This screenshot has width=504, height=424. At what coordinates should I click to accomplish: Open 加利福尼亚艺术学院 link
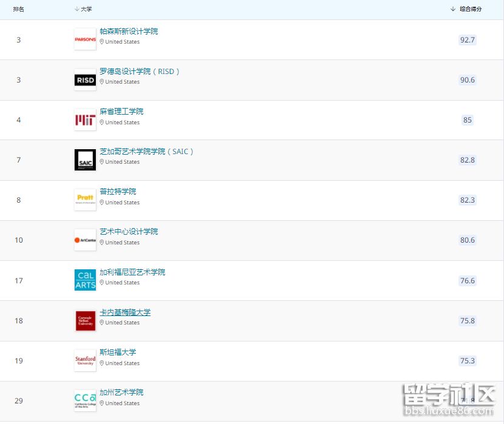pos(132,272)
